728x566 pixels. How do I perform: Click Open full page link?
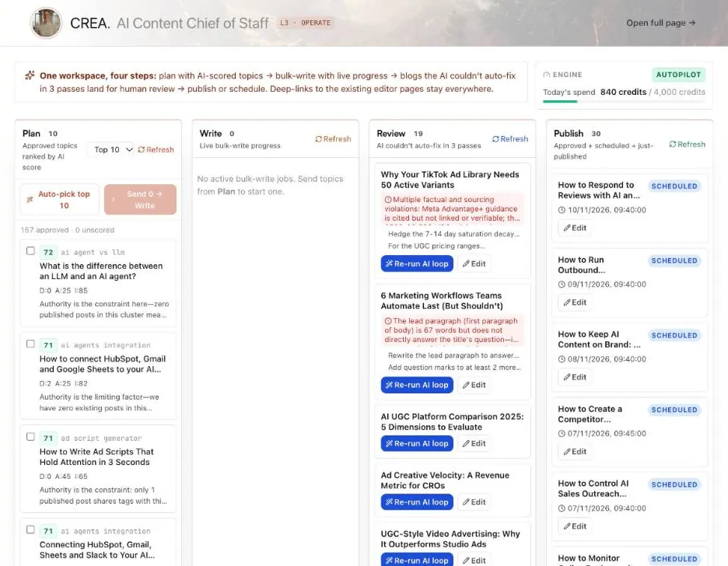click(x=660, y=23)
